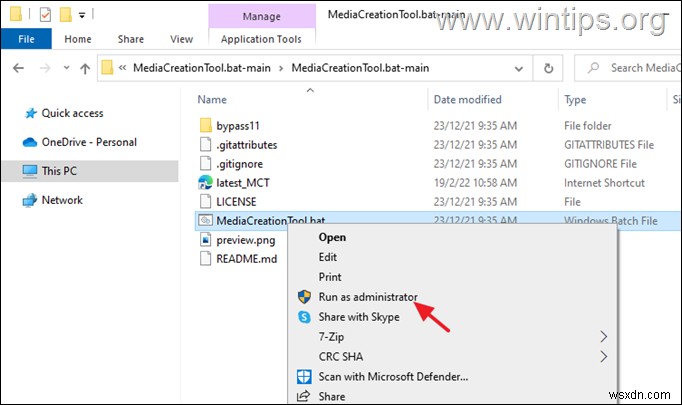Image resolution: width=682 pixels, height=405 pixels.
Task: Click the MediaCreationTool.bat batch file icon
Action: pyautogui.click(x=205, y=221)
